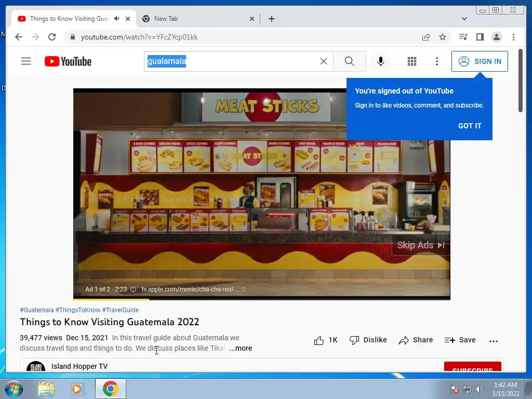Open YouTube settings three-dot menu

[437, 61]
